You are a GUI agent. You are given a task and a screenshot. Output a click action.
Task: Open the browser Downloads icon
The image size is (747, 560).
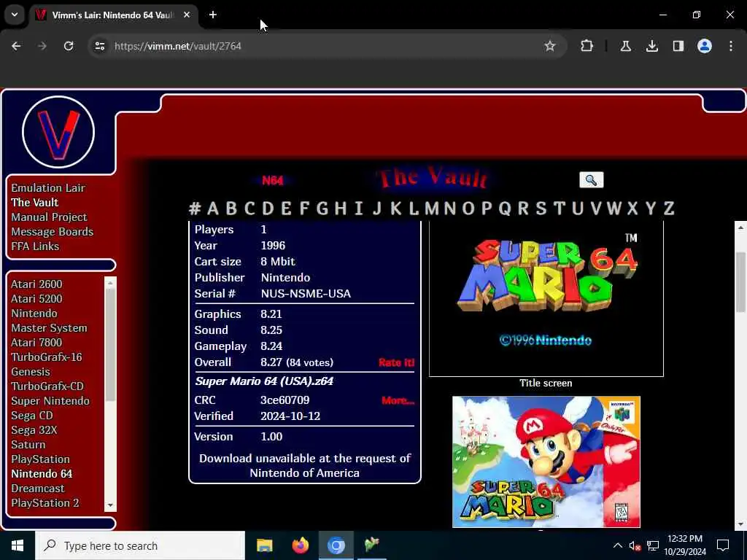pyautogui.click(x=651, y=46)
